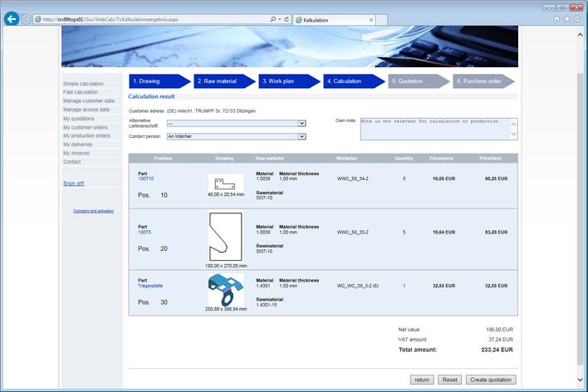Image resolution: width=588 pixels, height=392 pixels.
Task: Click the Sign off link
Action: point(73,184)
